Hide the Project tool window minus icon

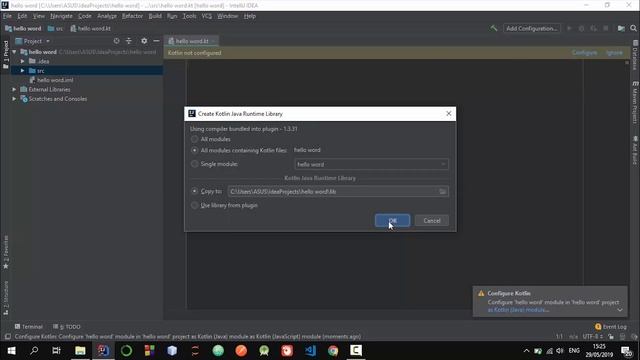coord(156,41)
